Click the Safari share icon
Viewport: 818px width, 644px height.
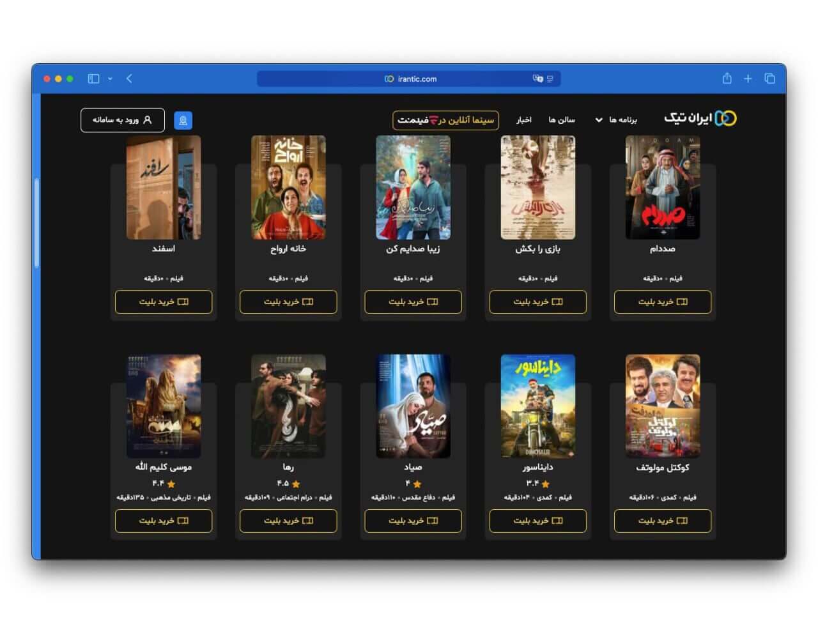click(x=727, y=78)
